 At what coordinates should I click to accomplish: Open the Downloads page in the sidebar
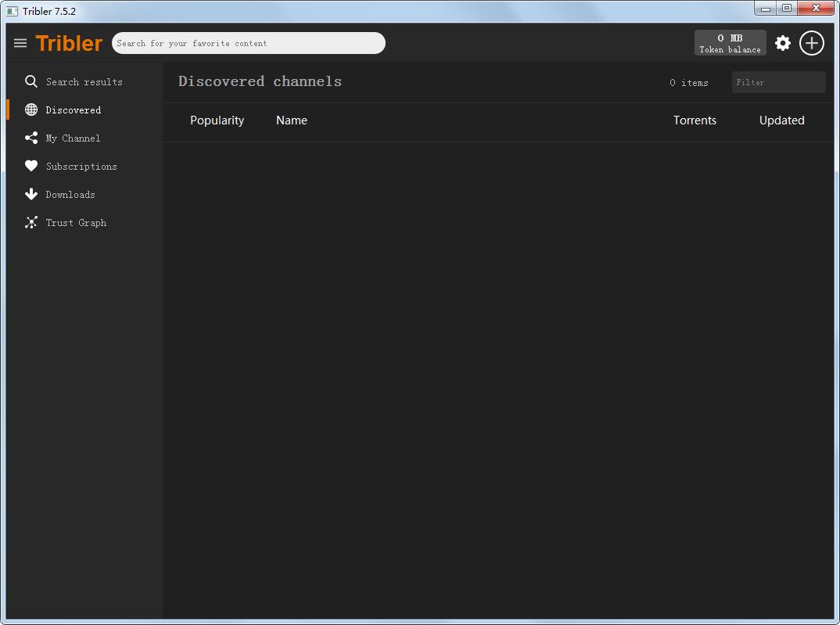tap(70, 195)
